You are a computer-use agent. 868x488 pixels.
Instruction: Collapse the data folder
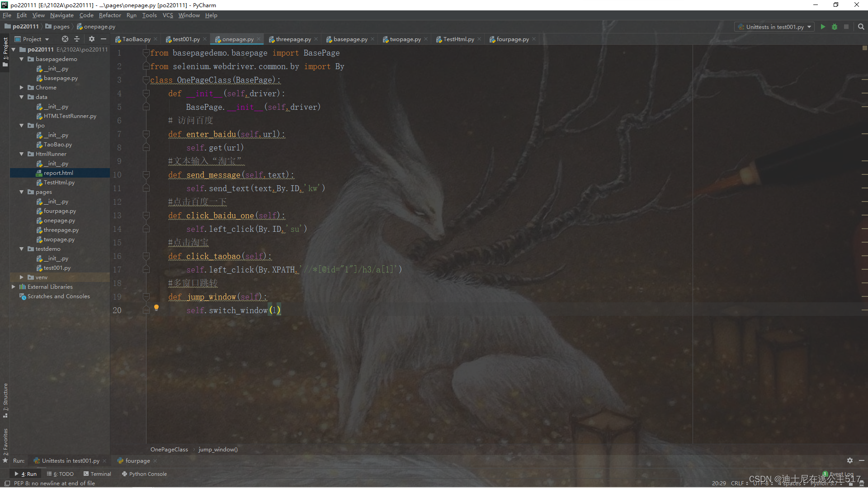point(21,97)
